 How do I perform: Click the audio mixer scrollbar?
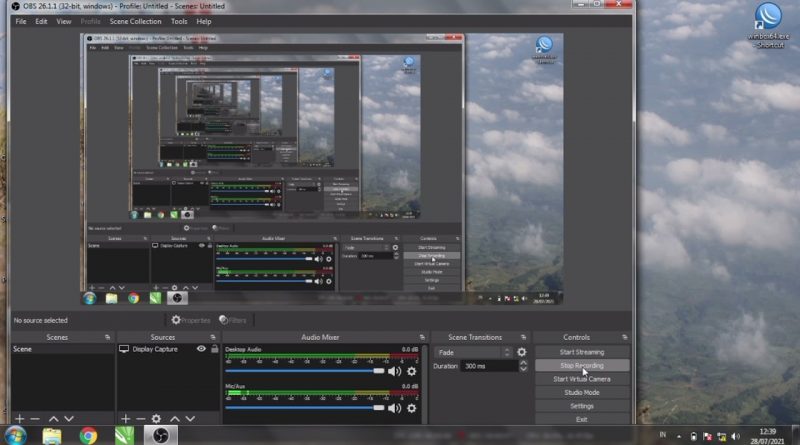click(x=424, y=383)
